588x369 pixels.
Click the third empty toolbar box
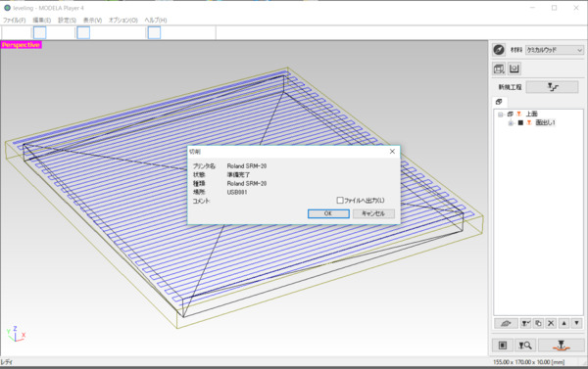tap(154, 33)
